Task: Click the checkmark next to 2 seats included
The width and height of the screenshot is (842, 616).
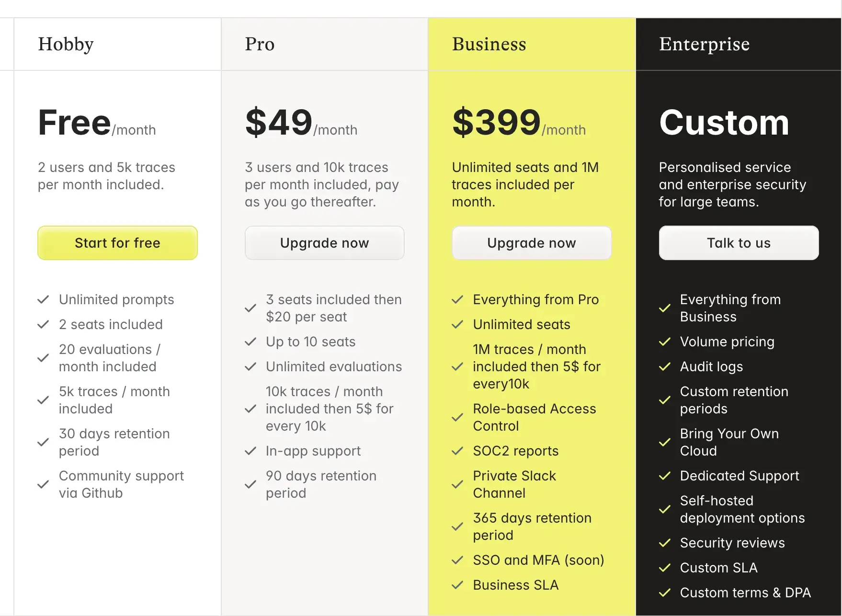Action: (x=43, y=325)
